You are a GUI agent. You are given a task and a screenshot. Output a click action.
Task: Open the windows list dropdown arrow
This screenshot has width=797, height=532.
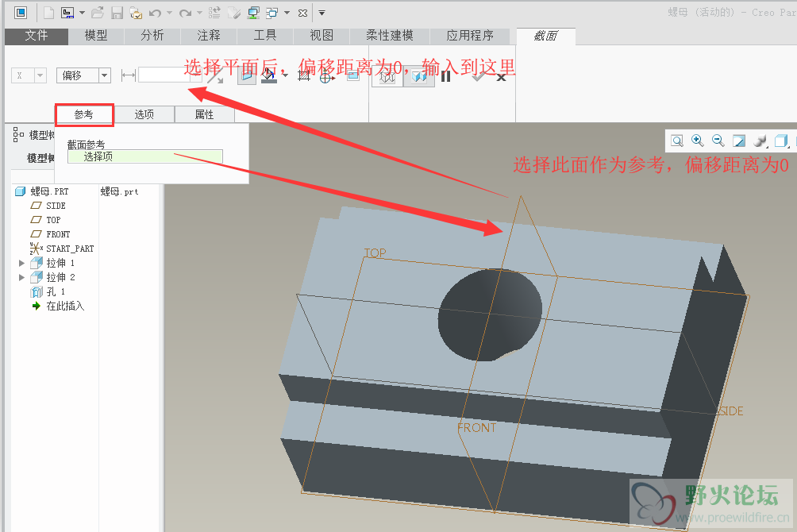click(287, 13)
